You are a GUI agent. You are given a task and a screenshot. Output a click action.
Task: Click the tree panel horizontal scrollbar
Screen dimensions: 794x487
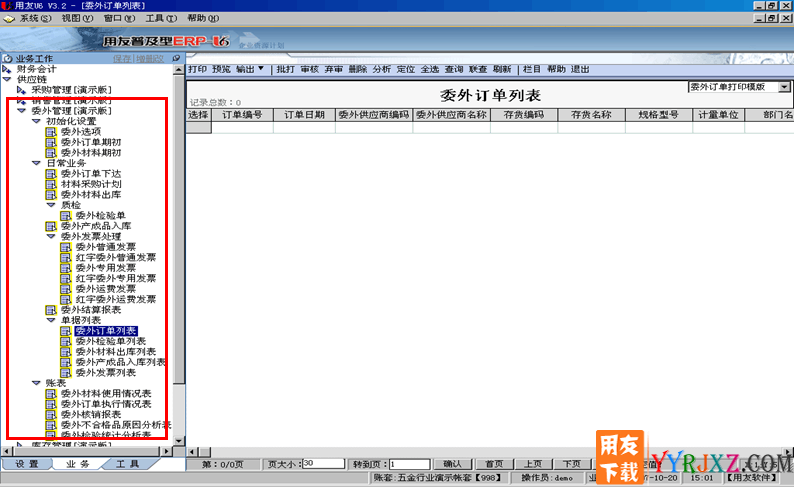pyautogui.click(x=87, y=451)
